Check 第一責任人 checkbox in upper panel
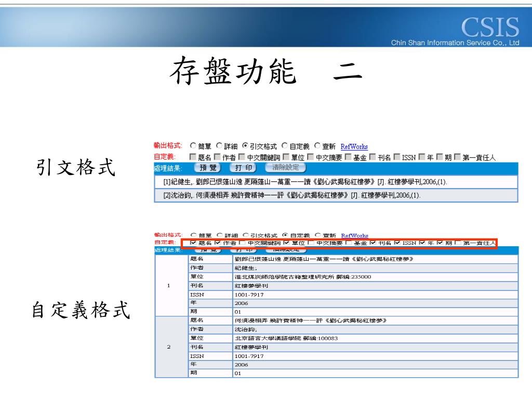 click(457, 157)
